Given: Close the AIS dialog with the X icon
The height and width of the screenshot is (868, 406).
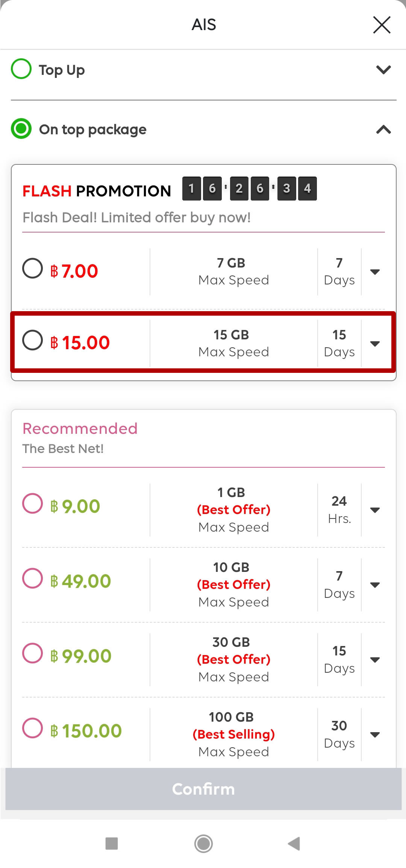Looking at the screenshot, I should pos(382,25).
